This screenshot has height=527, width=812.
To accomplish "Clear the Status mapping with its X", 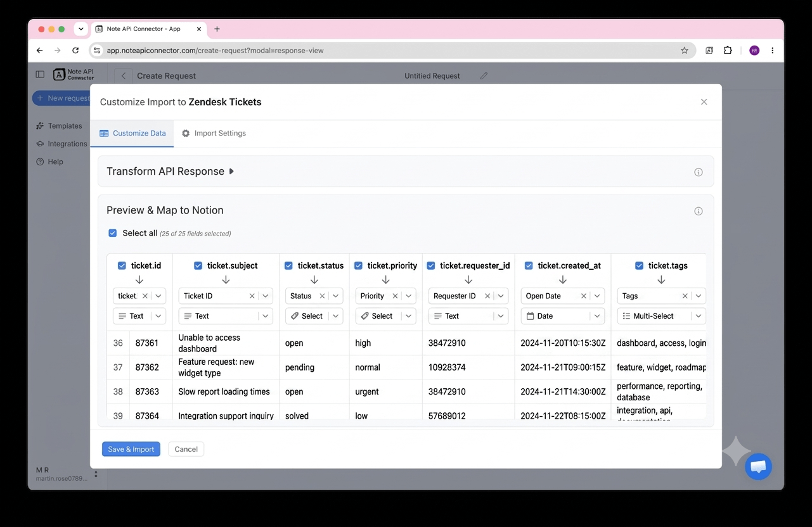I will (322, 296).
